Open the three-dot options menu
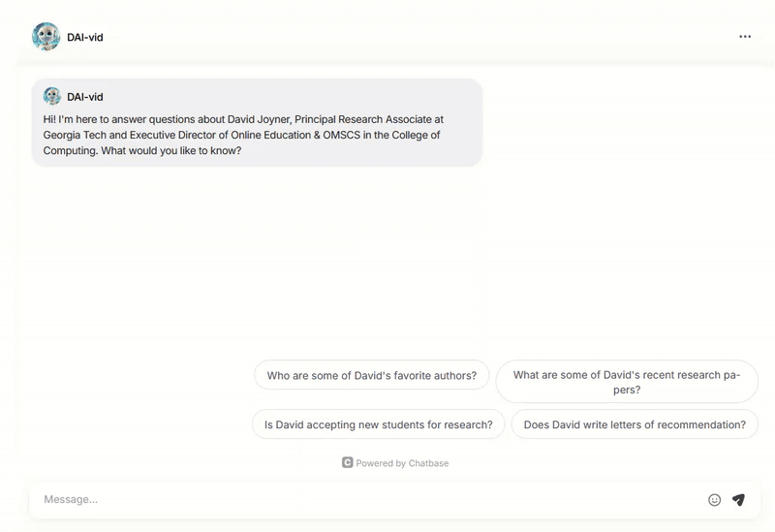775x532 pixels. [744, 37]
